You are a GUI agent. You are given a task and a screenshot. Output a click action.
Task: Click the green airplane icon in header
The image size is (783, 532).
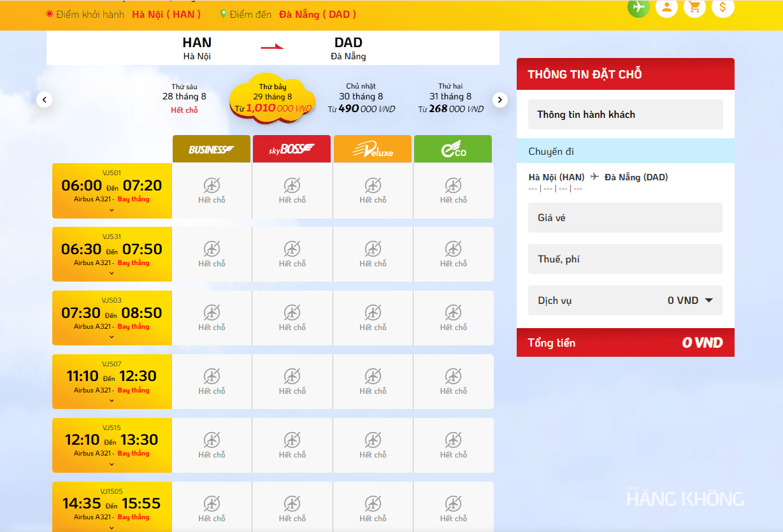638,7
